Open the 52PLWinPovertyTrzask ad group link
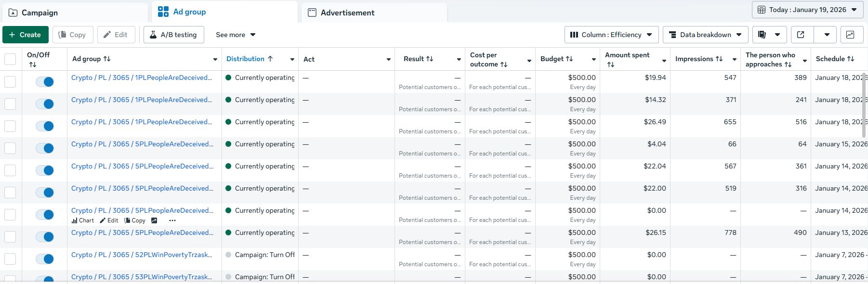The height and width of the screenshot is (284, 868). click(142, 255)
